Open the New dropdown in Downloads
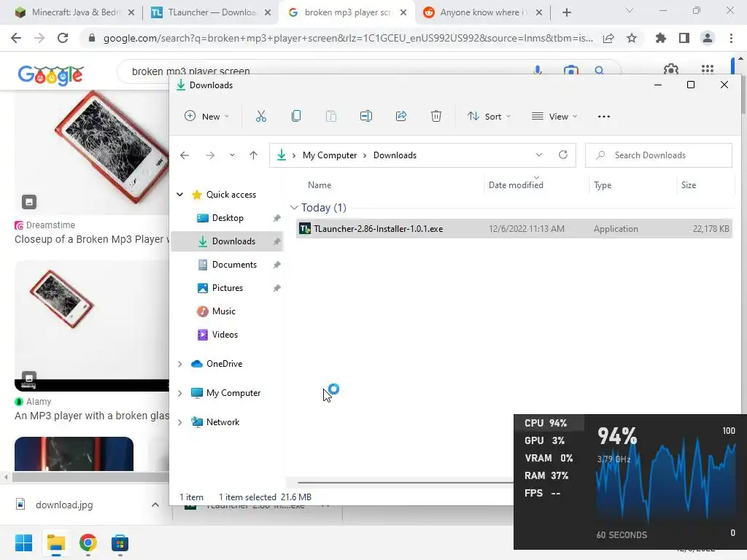This screenshot has height=560, width=747. pos(206,116)
